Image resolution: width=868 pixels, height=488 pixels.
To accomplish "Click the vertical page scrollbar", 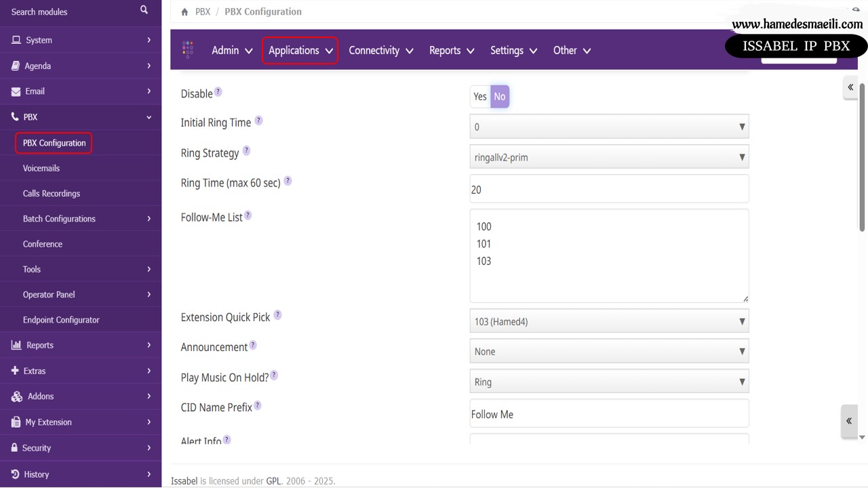I will (x=862, y=156).
